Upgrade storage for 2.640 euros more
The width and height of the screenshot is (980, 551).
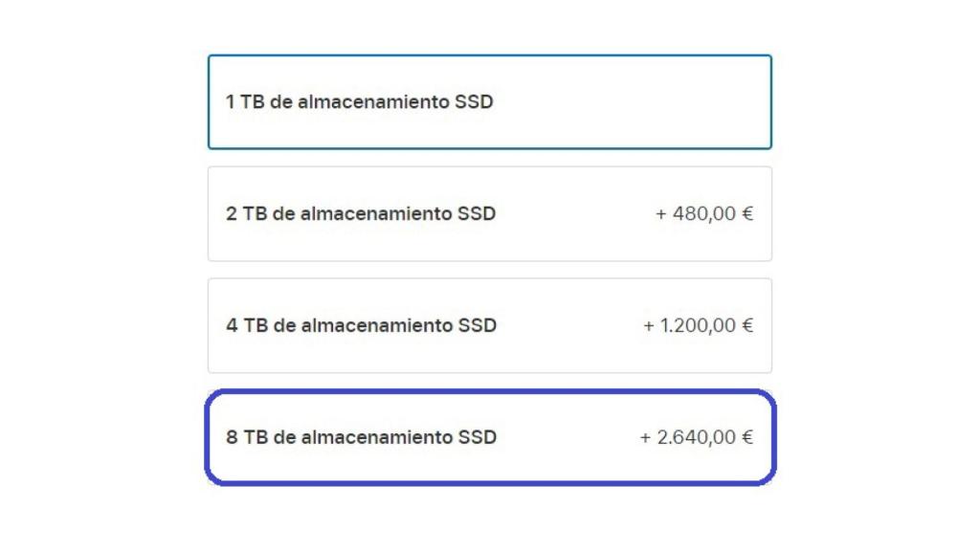pos(489,437)
